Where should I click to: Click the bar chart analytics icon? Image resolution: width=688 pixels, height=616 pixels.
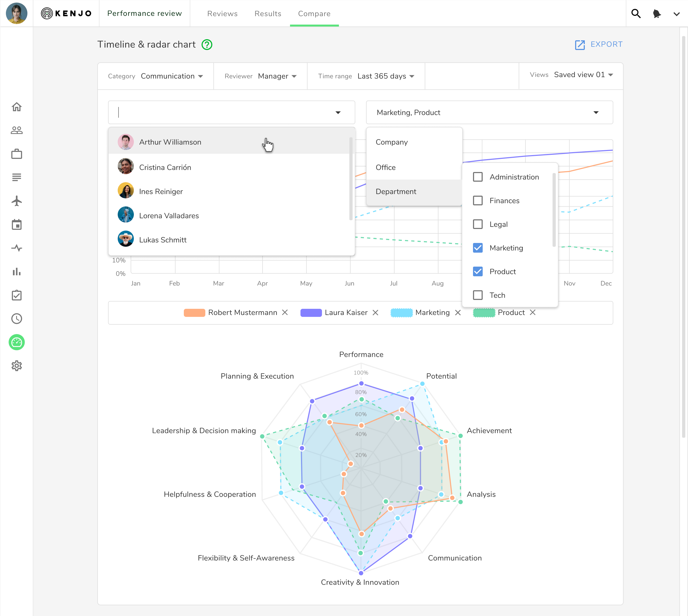(17, 272)
